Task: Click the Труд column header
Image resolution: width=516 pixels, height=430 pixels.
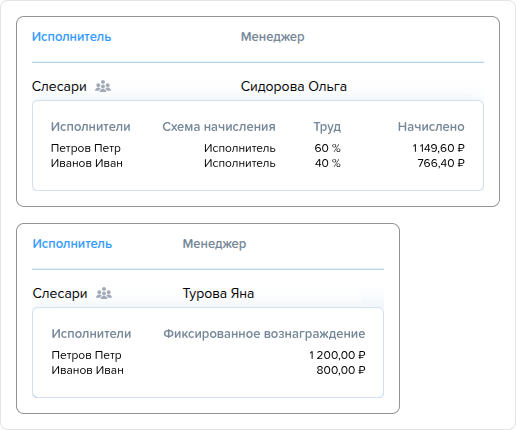Action: click(x=327, y=127)
